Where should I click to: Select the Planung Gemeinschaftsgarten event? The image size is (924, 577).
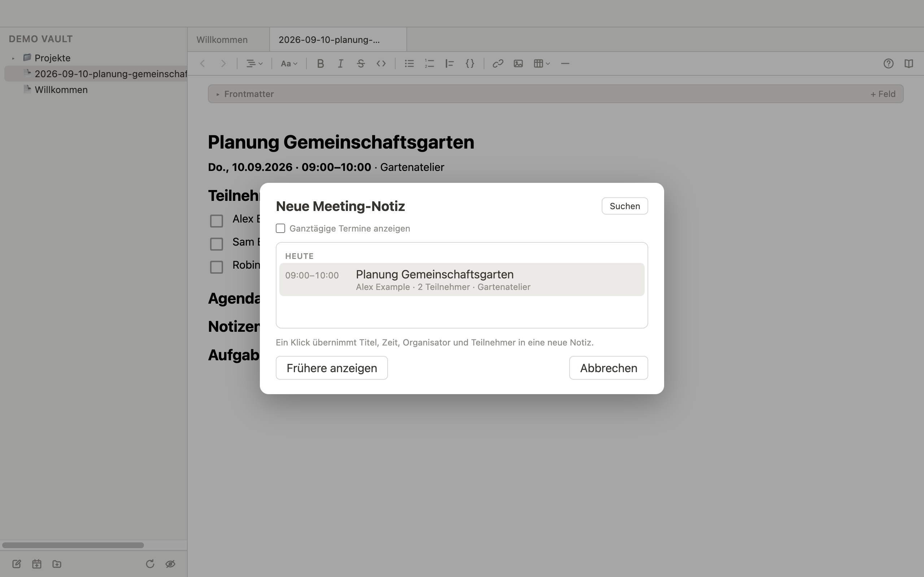pyautogui.click(x=462, y=279)
